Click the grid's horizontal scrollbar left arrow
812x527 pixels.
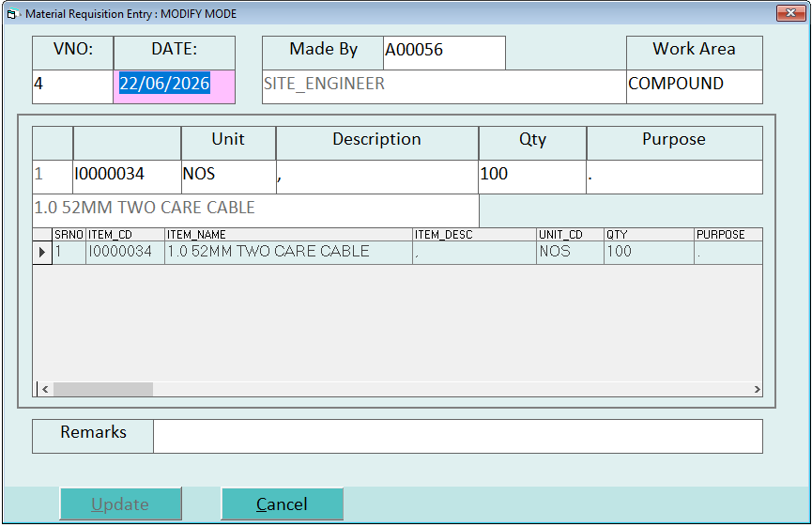point(45,389)
